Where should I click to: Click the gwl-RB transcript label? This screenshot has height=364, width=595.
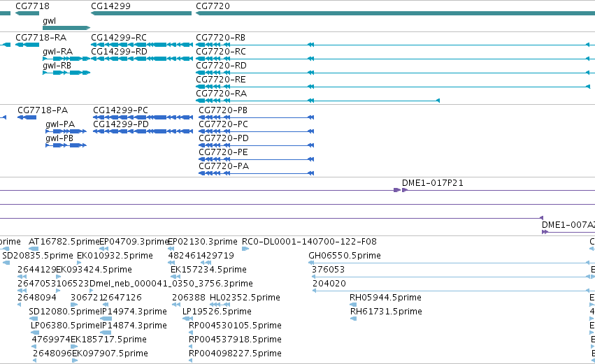click(57, 66)
